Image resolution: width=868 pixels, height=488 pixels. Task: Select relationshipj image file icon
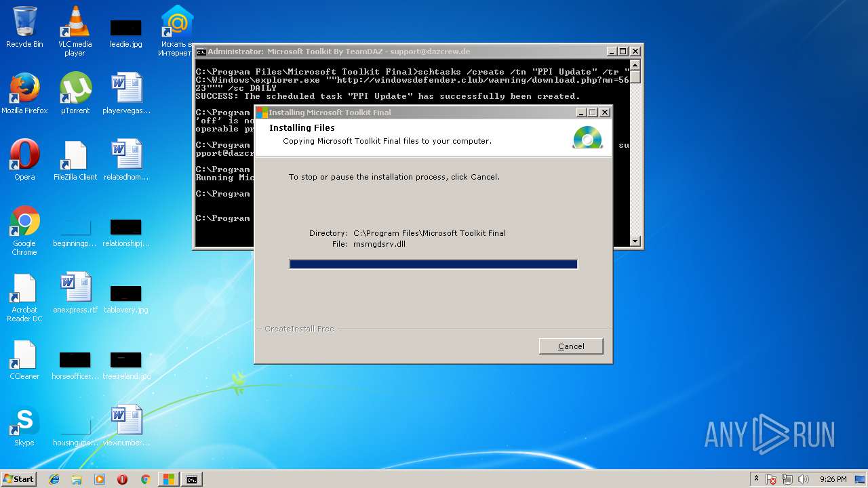[x=126, y=232]
